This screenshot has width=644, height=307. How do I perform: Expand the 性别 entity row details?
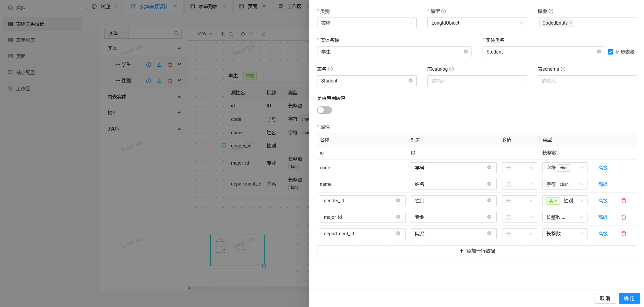179,80
